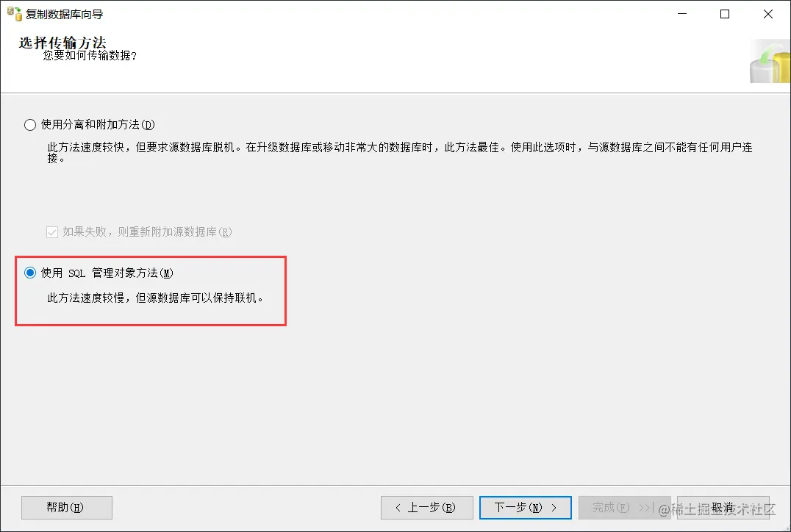Open help with the 帮助(H) button
The image size is (791, 532).
(67, 507)
